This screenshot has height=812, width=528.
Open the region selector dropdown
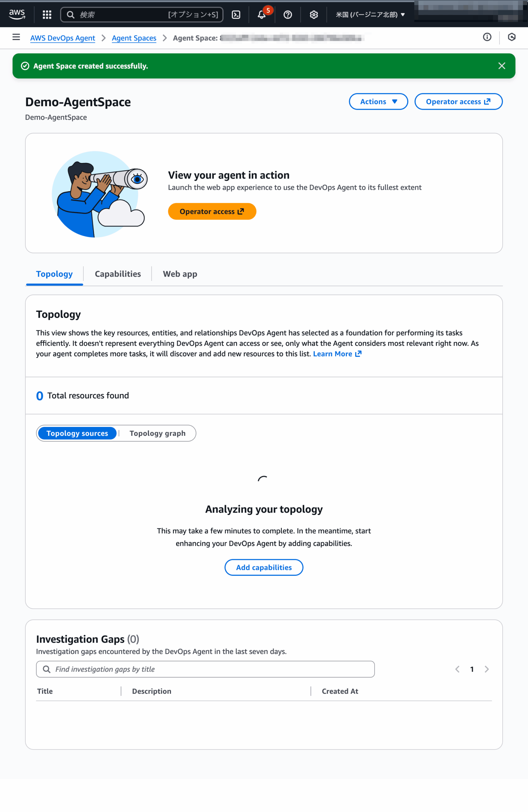pos(370,15)
